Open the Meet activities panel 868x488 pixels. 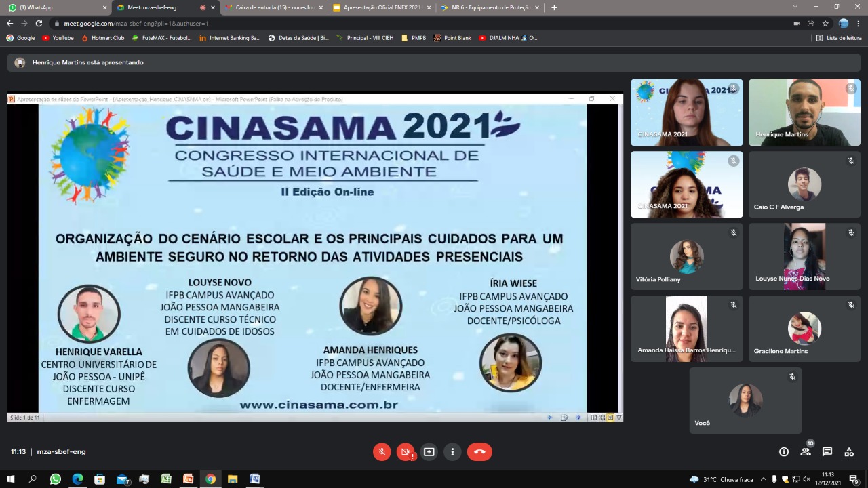click(x=849, y=452)
